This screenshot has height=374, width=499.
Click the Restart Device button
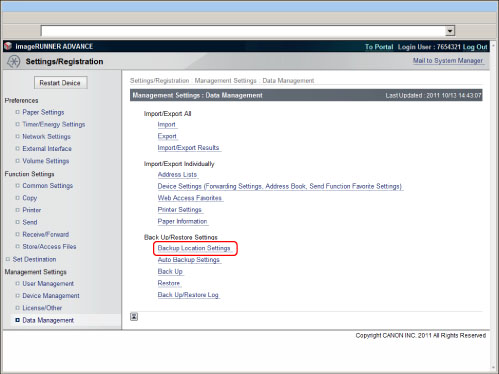click(61, 83)
